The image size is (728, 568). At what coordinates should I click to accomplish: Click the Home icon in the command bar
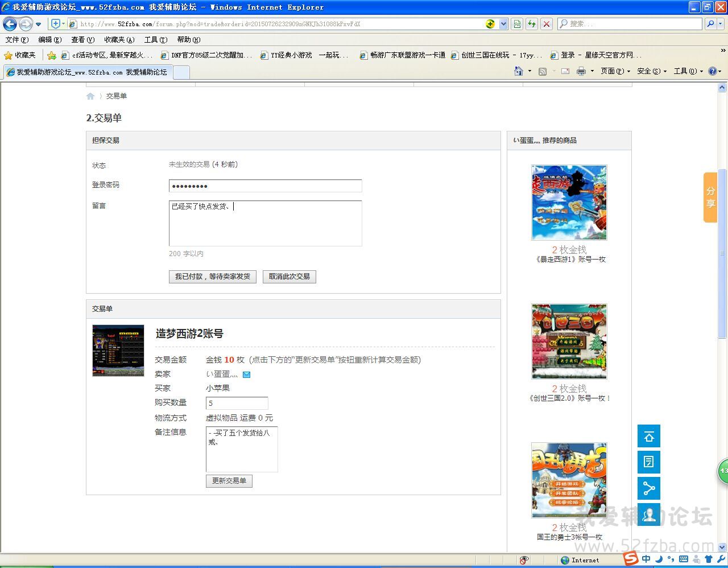pyautogui.click(x=518, y=71)
